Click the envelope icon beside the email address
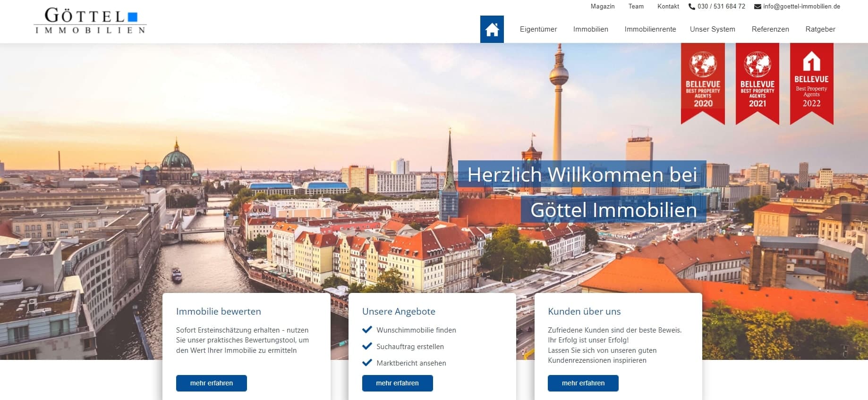Viewport: 868px width, 400px height. click(x=757, y=7)
